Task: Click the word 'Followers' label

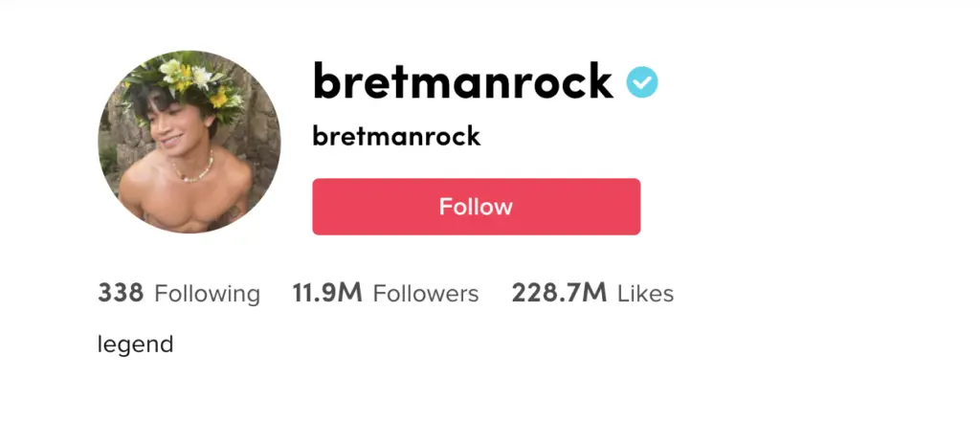Action: click(426, 294)
